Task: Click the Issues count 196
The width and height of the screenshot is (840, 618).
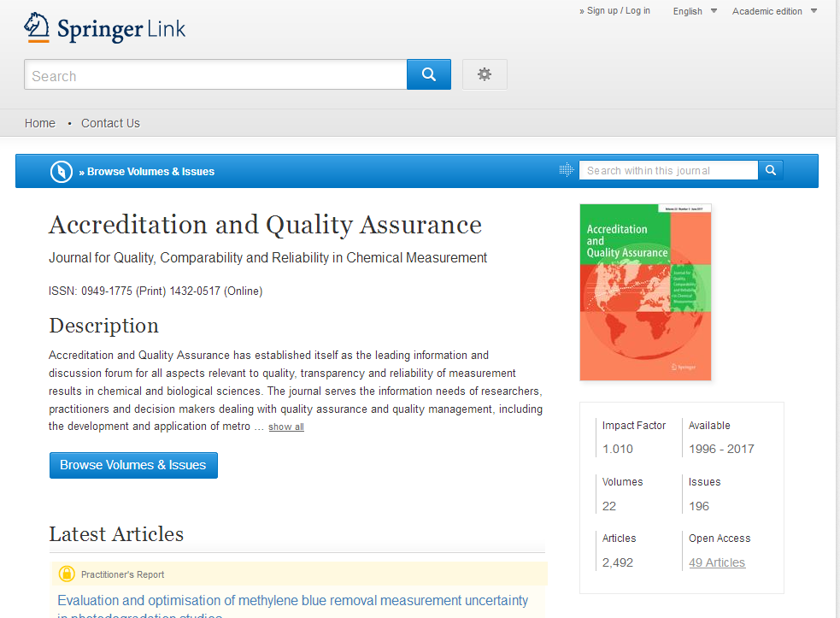Action: (698, 506)
